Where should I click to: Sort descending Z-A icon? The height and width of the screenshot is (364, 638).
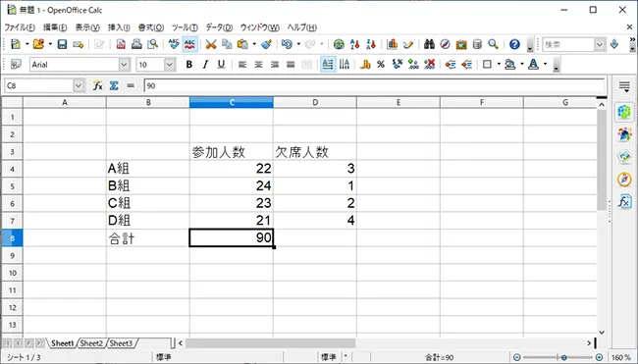click(x=371, y=44)
